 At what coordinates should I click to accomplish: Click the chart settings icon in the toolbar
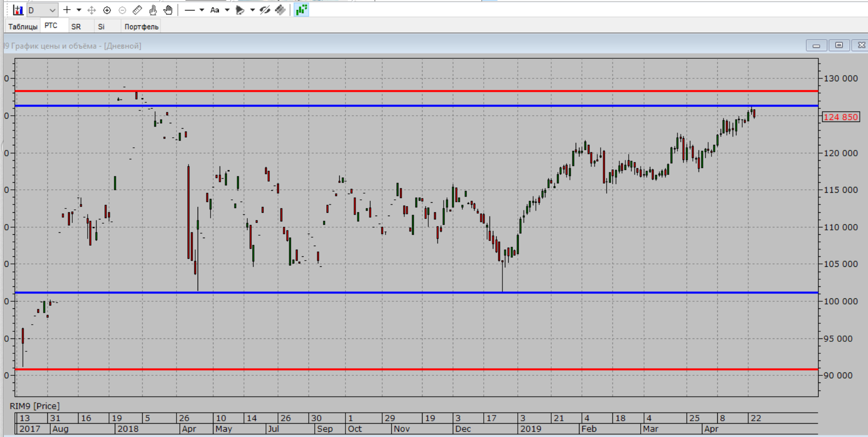[18, 10]
